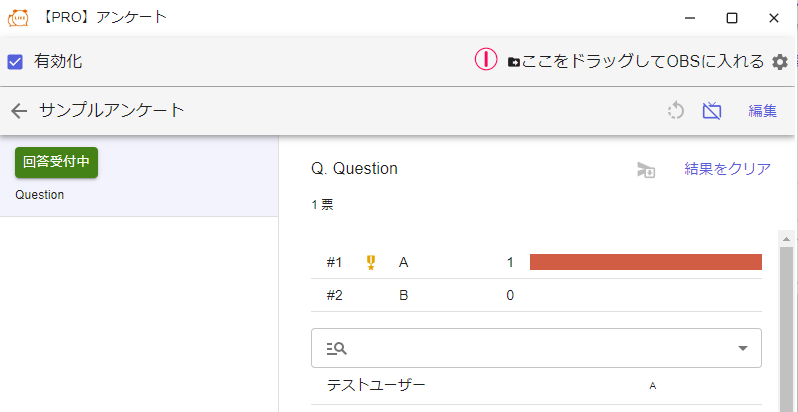Click the send/export icon beside 結果をクリア

pos(646,170)
